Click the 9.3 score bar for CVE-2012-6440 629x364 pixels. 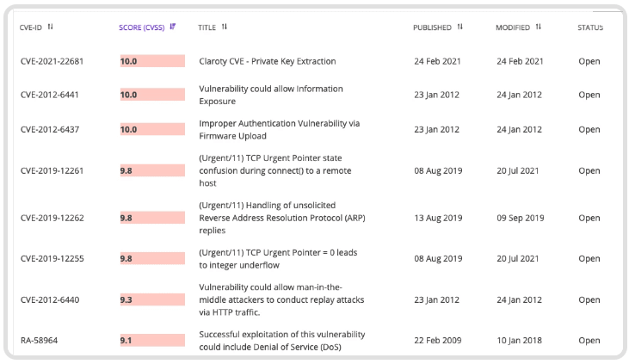(x=152, y=299)
